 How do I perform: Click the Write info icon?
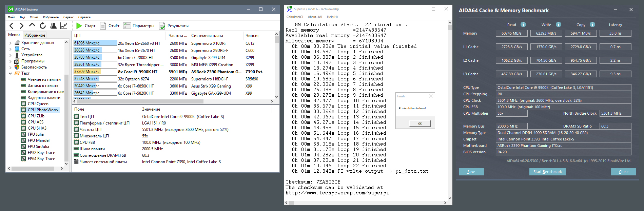click(x=559, y=24)
